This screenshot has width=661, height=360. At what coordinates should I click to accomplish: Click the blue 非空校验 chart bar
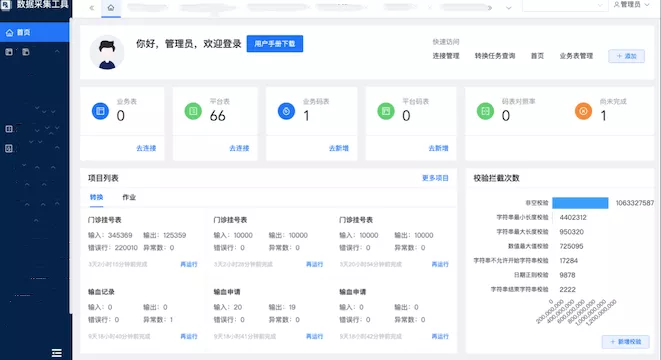[x=580, y=203]
